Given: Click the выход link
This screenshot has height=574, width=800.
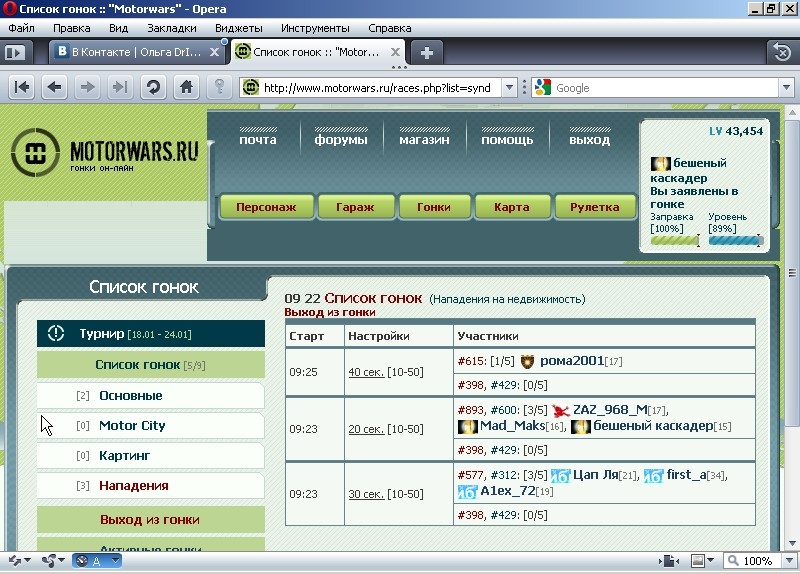Looking at the screenshot, I should (589, 140).
